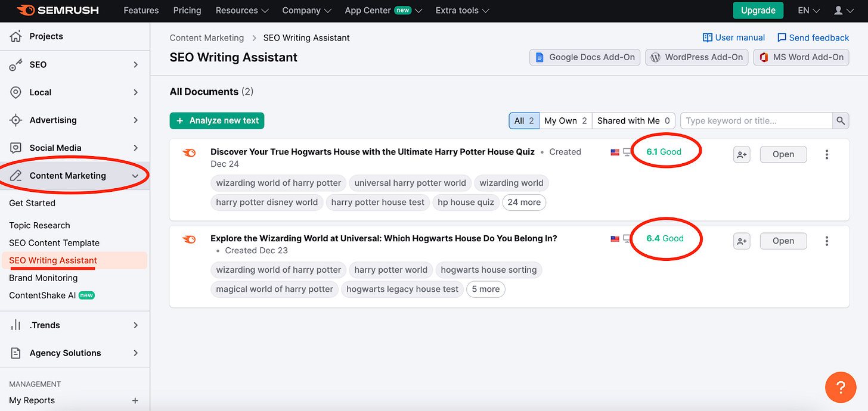Click the User manual book icon

coord(708,38)
